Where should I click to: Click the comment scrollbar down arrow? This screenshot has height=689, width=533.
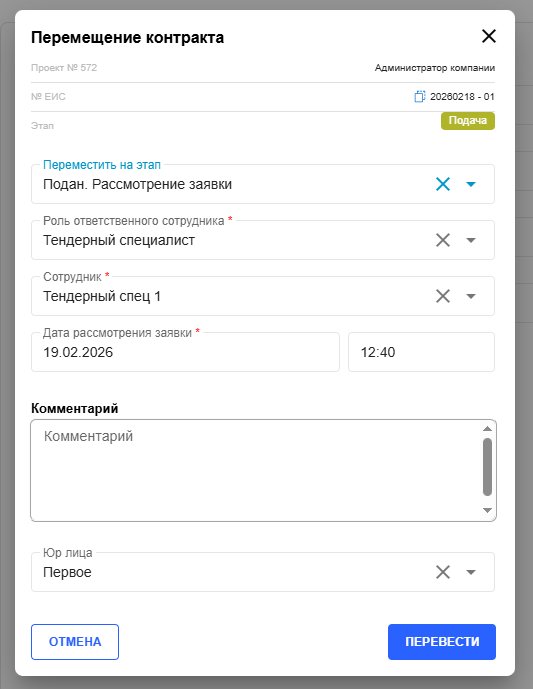487,510
